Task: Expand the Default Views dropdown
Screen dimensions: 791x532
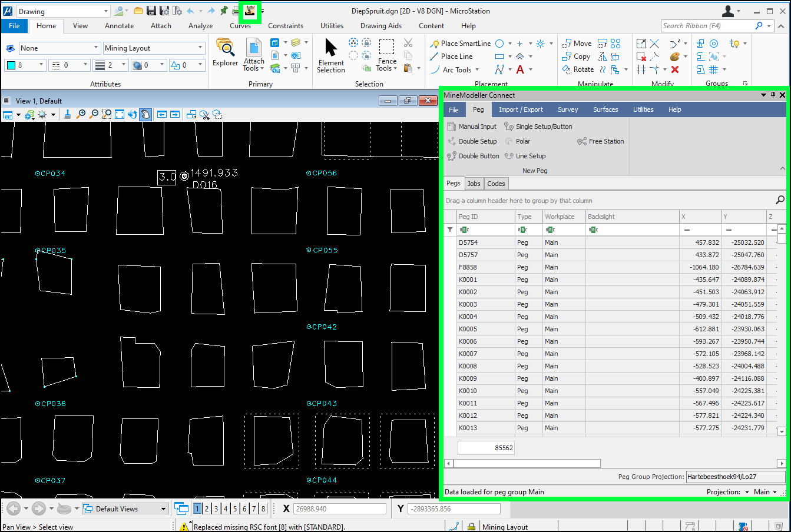Action: [x=163, y=509]
